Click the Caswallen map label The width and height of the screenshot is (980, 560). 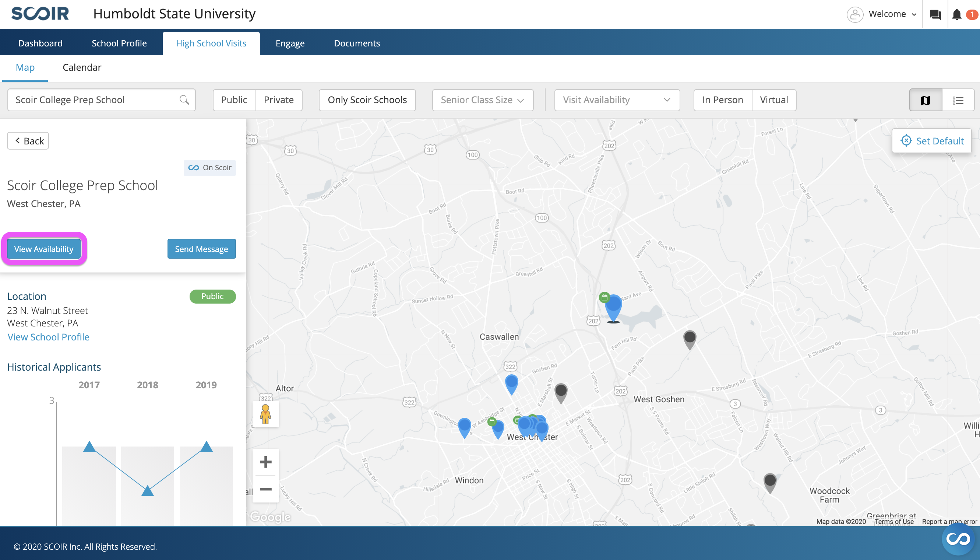point(499,336)
